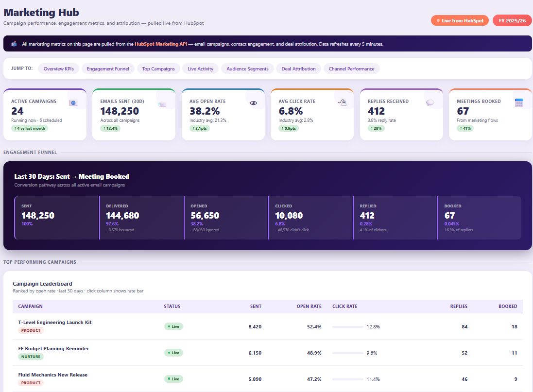The width and height of the screenshot is (533, 392).
Task: Click the calendar icon on Meetings Booked card
Action: click(x=519, y=102)
